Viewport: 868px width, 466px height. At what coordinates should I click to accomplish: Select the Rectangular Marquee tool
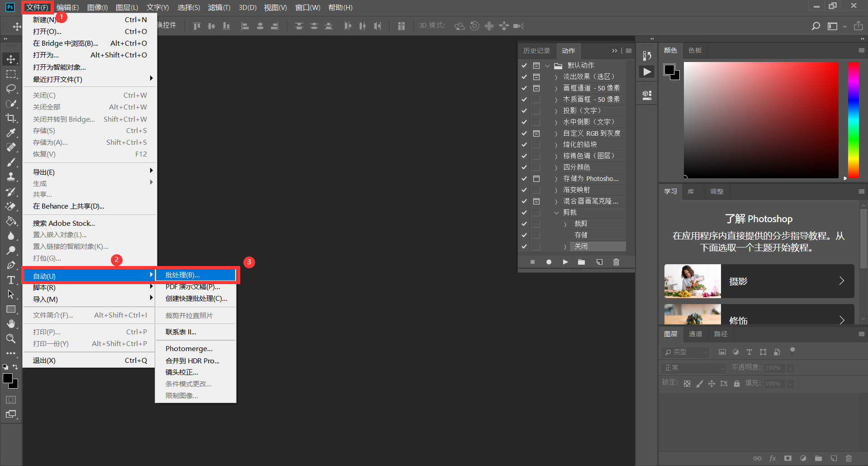[11, 74]
